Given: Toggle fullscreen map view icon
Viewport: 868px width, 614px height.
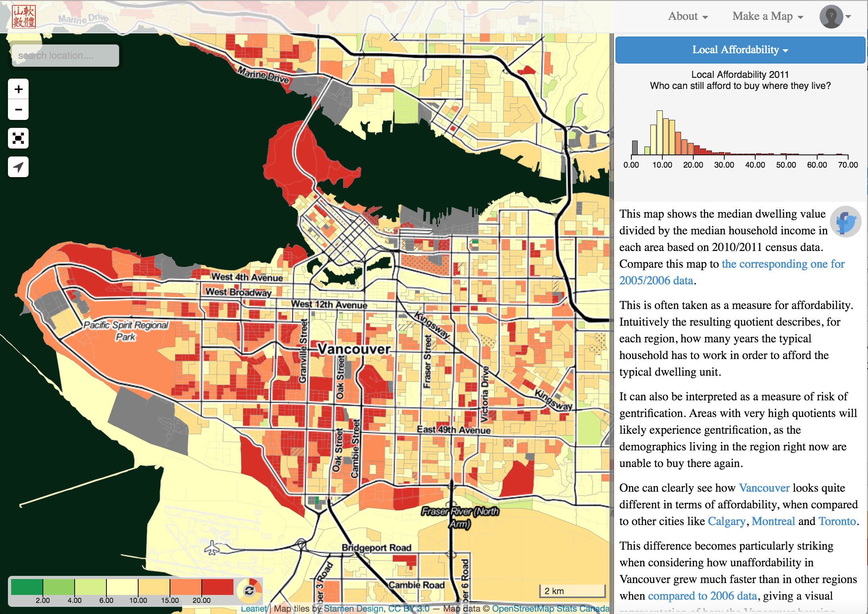Looking at the screenshot, I should (18, 138).
